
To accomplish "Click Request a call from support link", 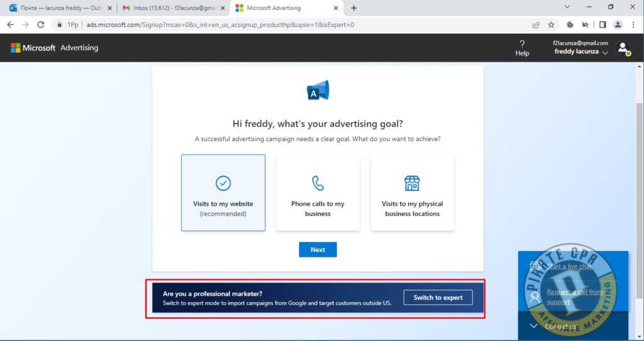I will click(575, 296).
